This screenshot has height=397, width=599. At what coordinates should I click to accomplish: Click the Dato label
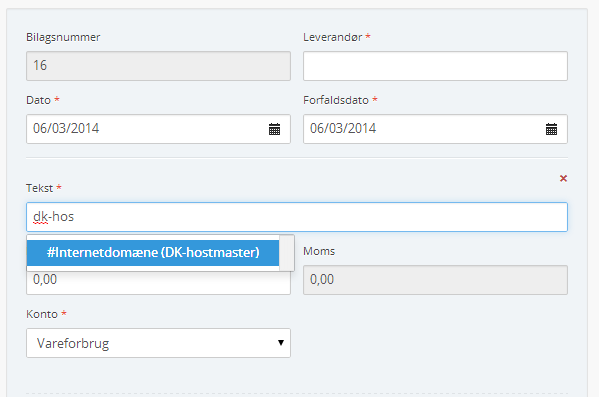(38, 100)
